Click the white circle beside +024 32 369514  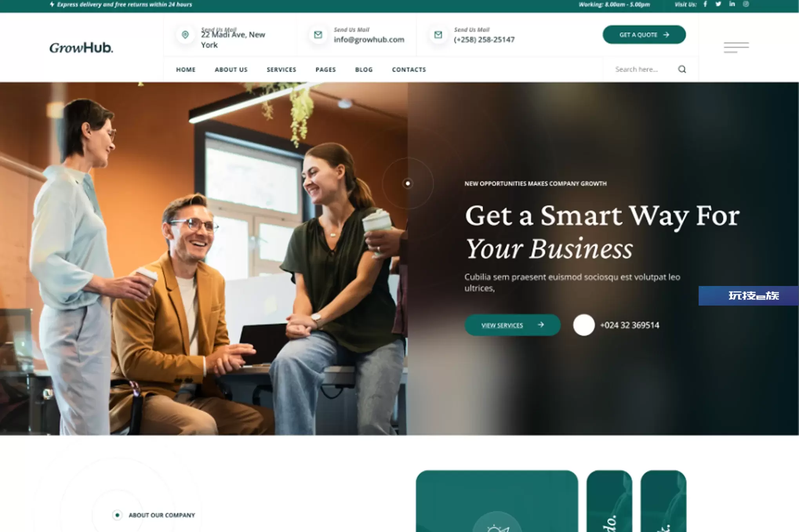(584, 325)
